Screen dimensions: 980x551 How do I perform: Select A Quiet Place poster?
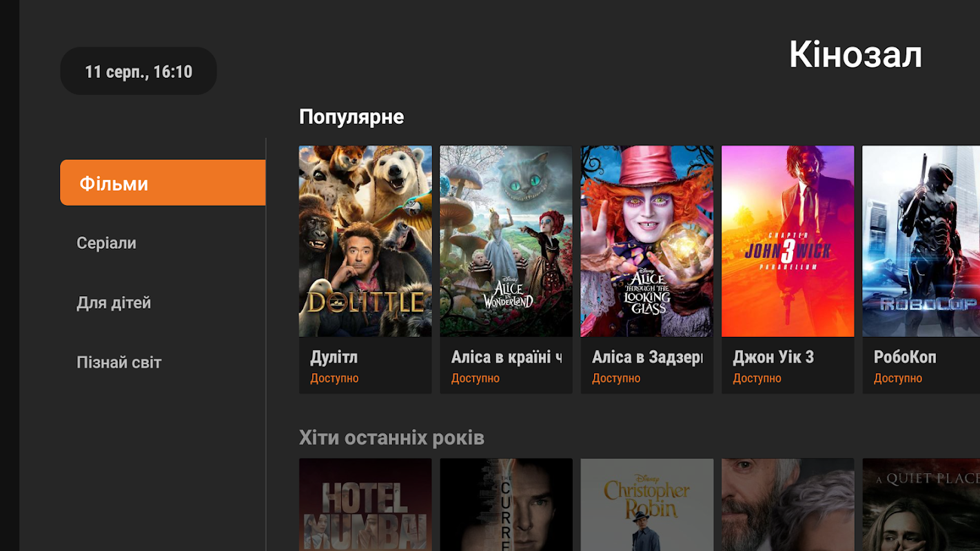coord(921,505)
